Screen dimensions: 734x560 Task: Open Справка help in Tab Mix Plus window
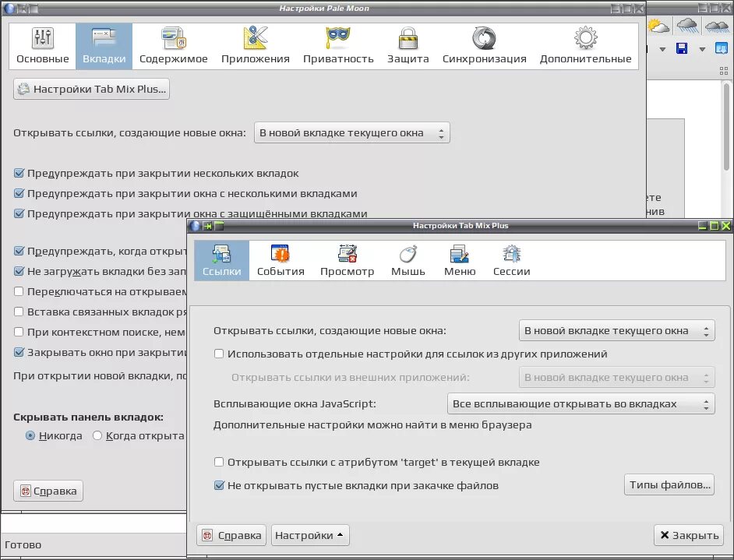click(x=231, y=535)
